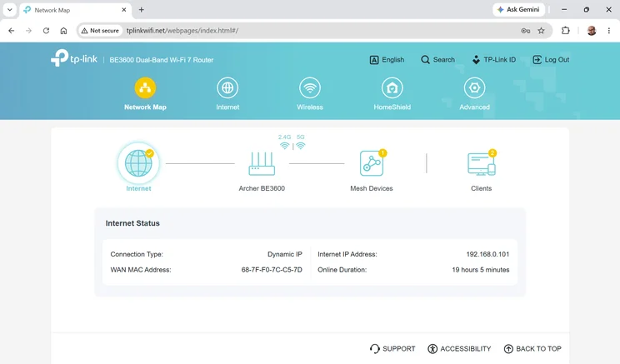The image size is (620, 364).
Task: Open the Chrome profile avatar
Action: pos(592,31)
